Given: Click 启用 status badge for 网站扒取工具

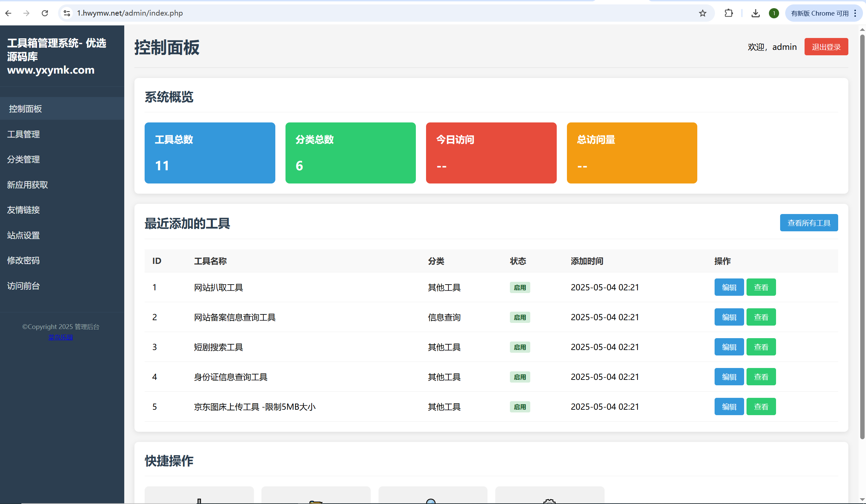Looking at the screenshot, I should (x=520, y=287).
